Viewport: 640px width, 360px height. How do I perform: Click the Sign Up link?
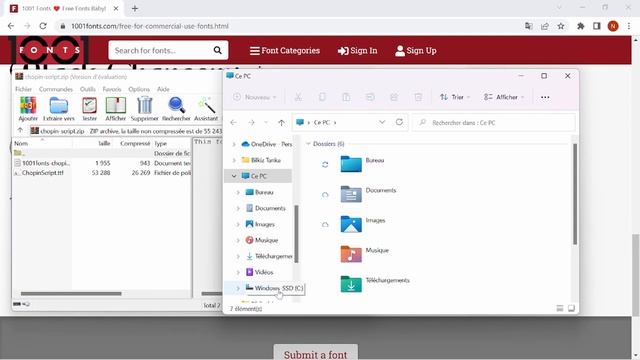tap(416, 51)
